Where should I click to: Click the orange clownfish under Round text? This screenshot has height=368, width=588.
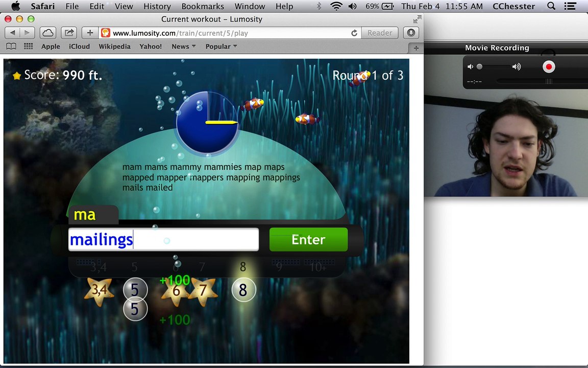(x=360, y=79)
